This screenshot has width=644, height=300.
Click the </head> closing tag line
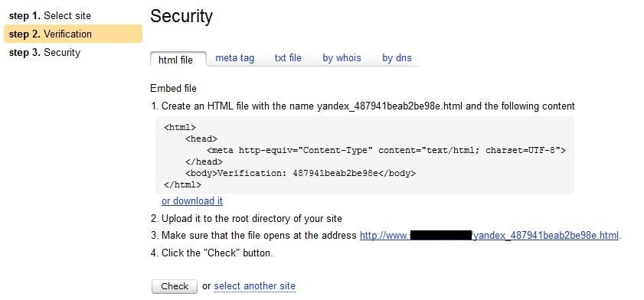(204, 161)
